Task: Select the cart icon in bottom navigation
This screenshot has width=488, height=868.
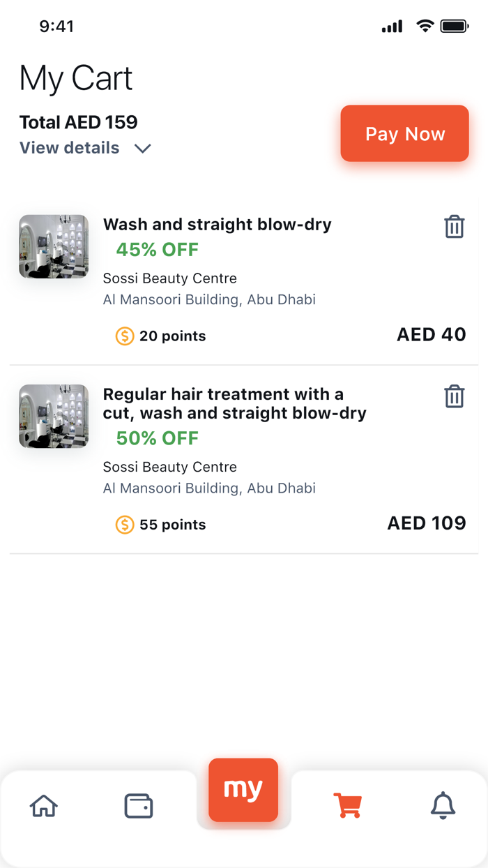Action: point(347,805)
